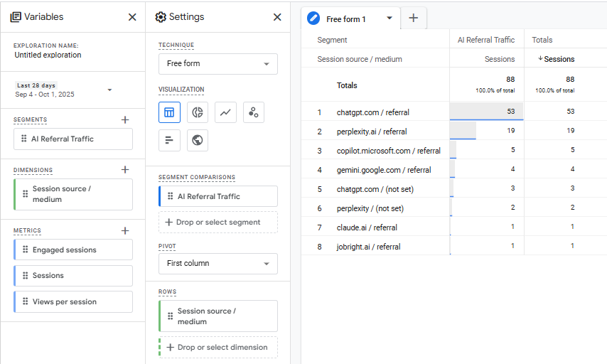
Task: Select the Bar chart visualization
Action: point(170,140)
